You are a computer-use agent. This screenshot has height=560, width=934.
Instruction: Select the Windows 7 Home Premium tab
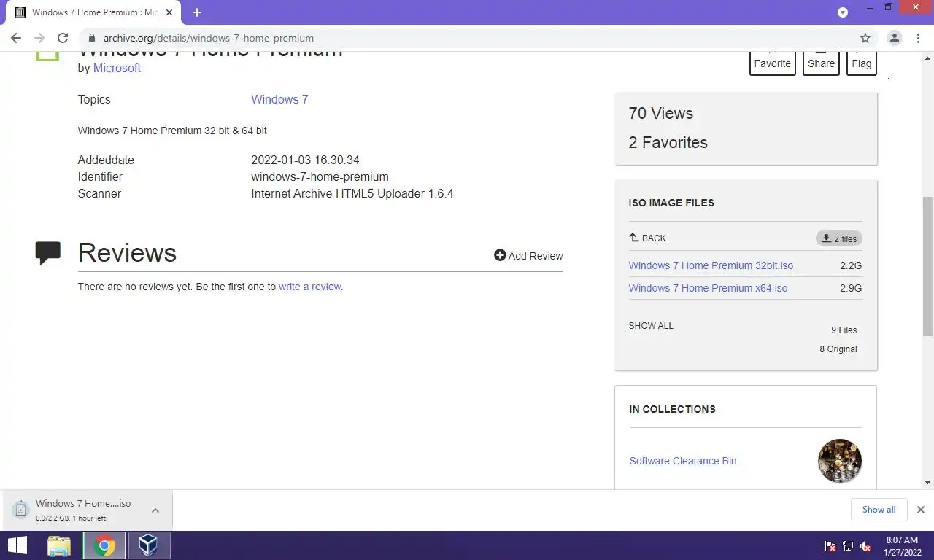click(x=93, y=12)
